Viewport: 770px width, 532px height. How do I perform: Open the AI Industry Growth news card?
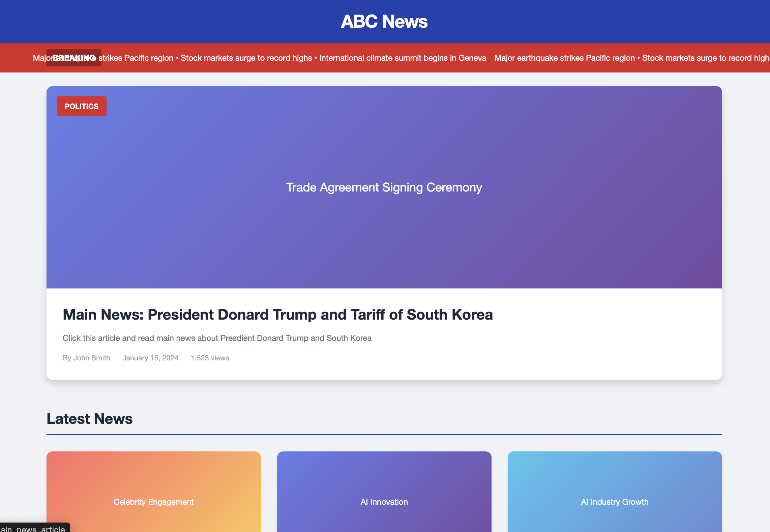tap(614, 502)
